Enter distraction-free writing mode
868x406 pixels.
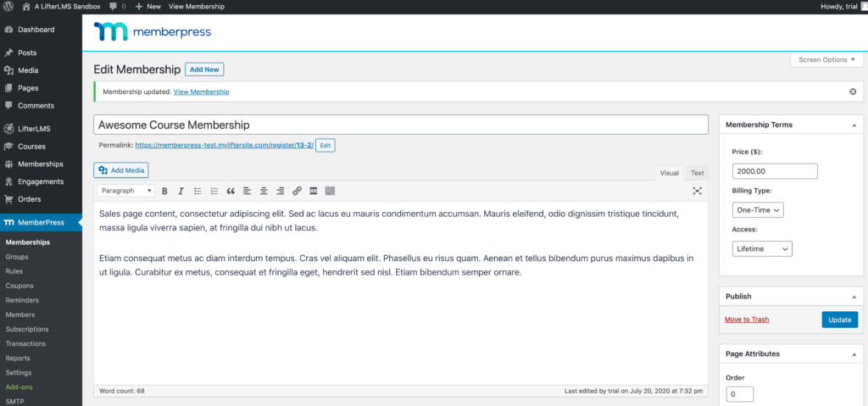coord(697,191)
